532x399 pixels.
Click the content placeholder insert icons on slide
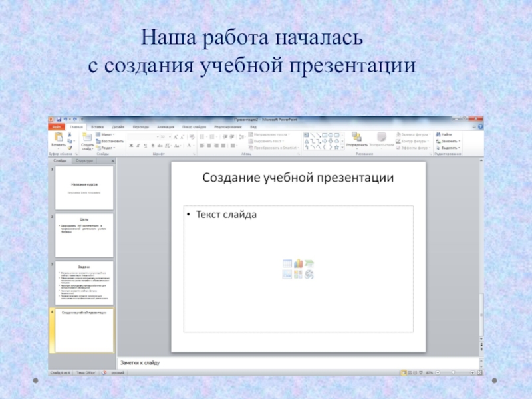click(x=298, y=269)
